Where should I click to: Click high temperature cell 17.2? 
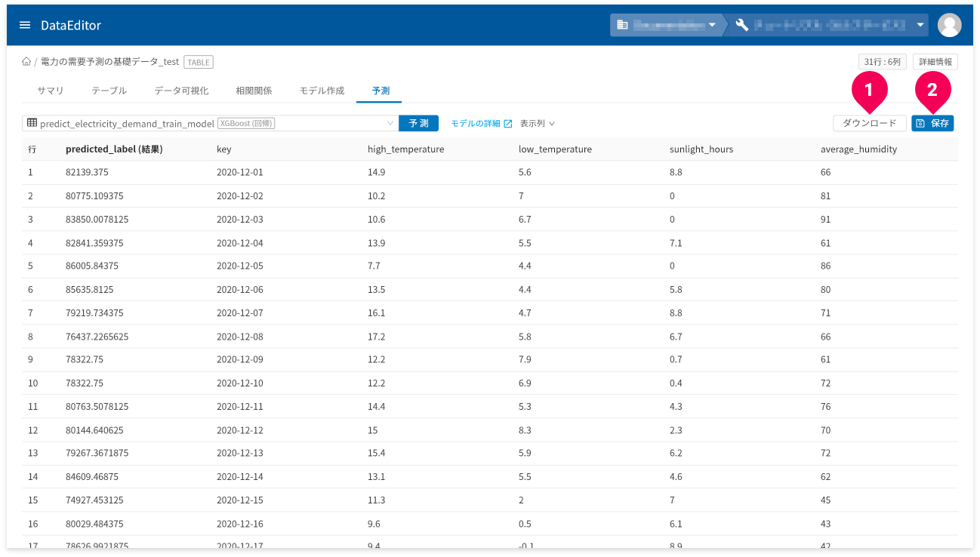point(376,336)
